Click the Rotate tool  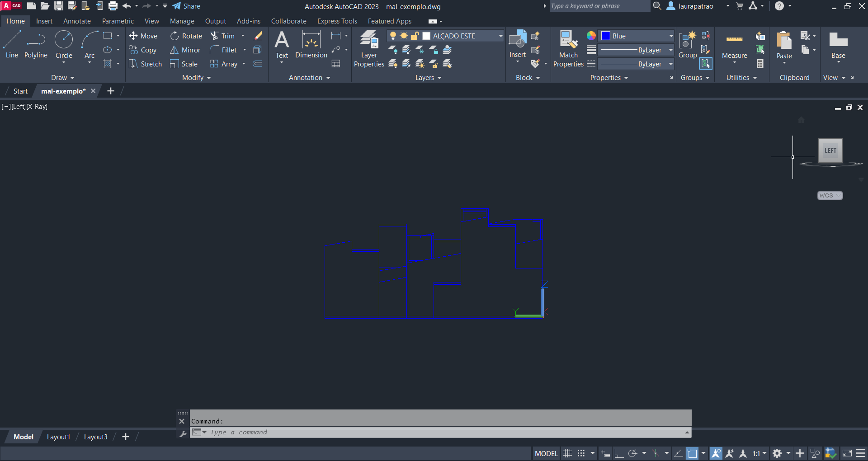click(186, 36)
